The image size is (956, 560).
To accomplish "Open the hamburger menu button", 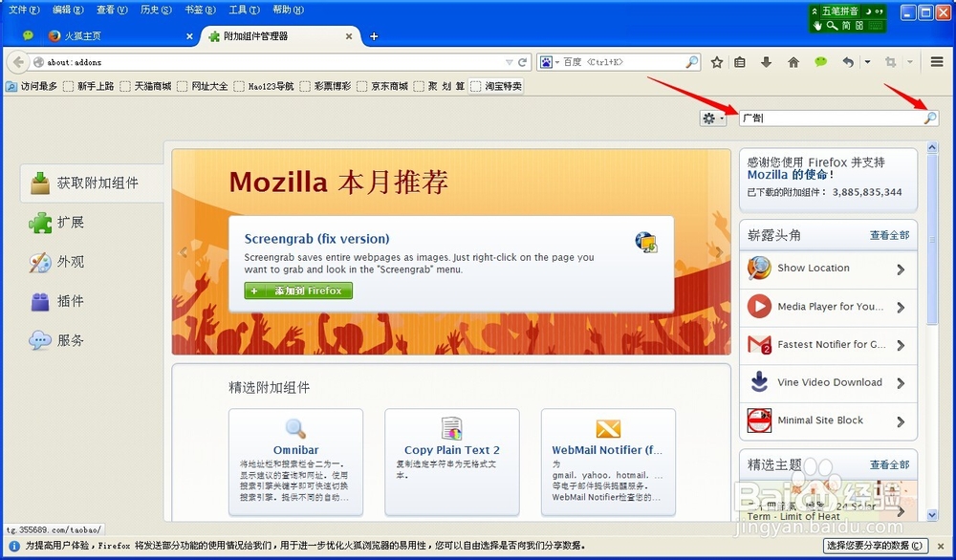I will [x=937, y=61].
